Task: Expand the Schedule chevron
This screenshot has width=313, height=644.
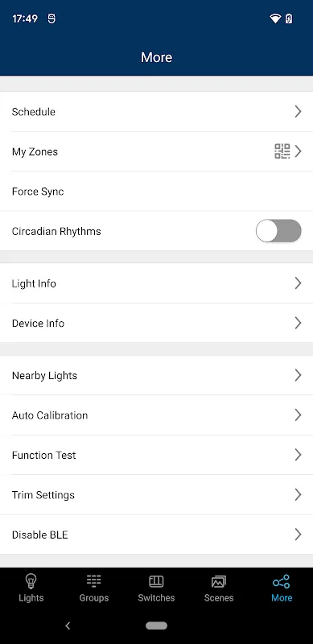Action: pyautogui.click(x=299, y=111)
